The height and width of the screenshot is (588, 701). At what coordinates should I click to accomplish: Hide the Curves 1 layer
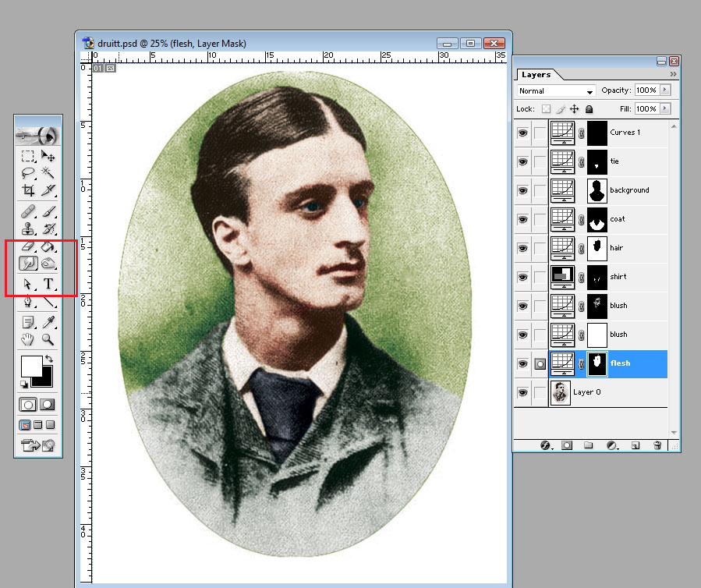pos(522,133)
